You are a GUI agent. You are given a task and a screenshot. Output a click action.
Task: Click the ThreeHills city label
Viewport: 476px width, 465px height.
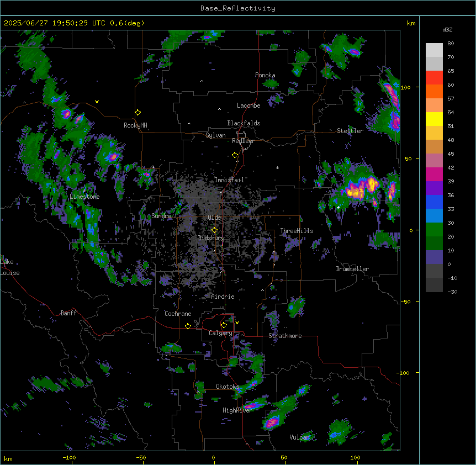pyautogui.click(x=297, y=231)
